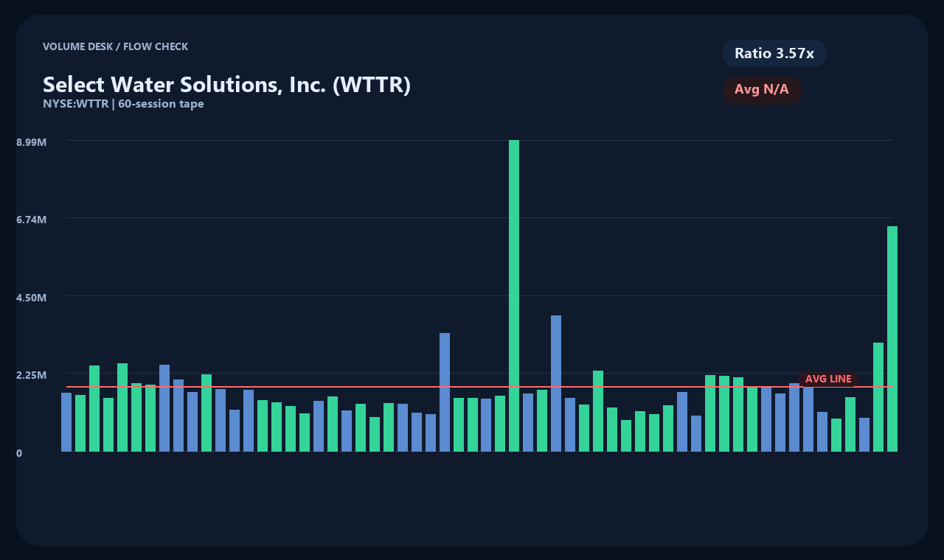Screen dimensions: 944x560
Task: Click the 8.99M axis label
Action: (x=32, y=141)
